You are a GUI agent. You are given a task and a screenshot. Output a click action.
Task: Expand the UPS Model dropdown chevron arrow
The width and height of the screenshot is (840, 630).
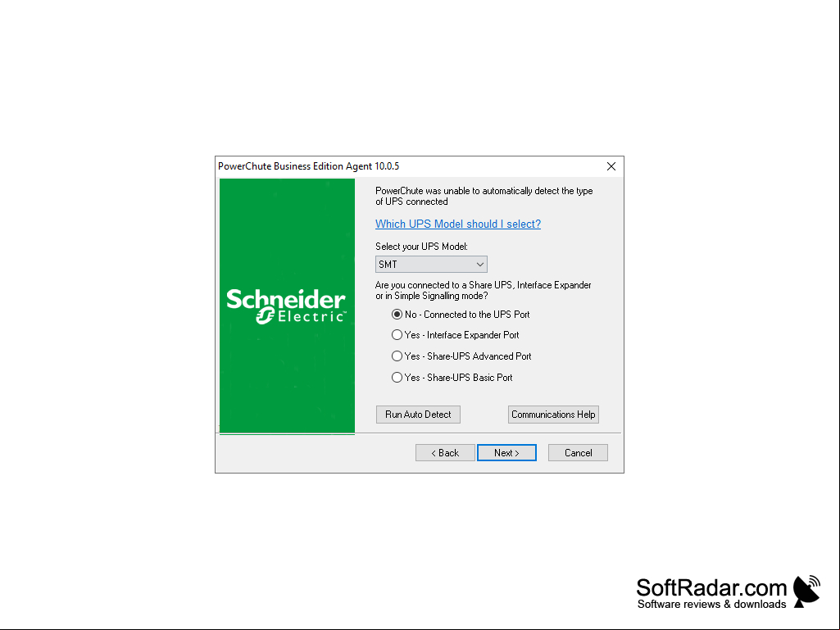tap(480, 265)
